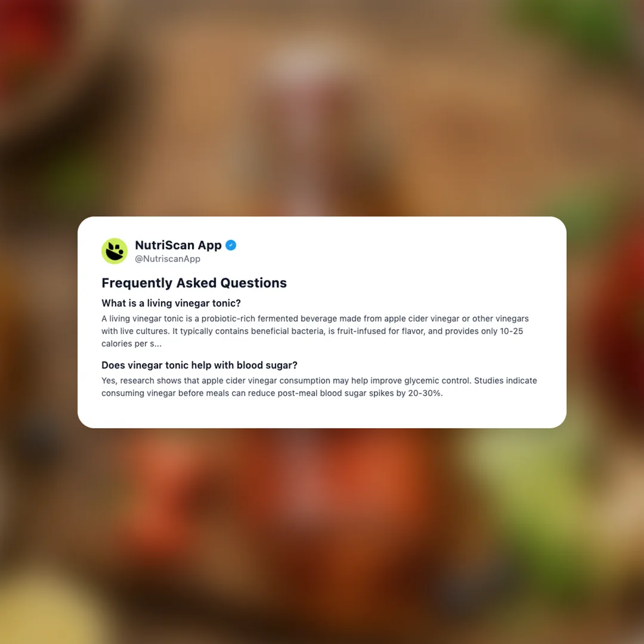The height and width of the screenshot is (644, 644).
Task: Open the NutriScan App display name
Action: 178,245
